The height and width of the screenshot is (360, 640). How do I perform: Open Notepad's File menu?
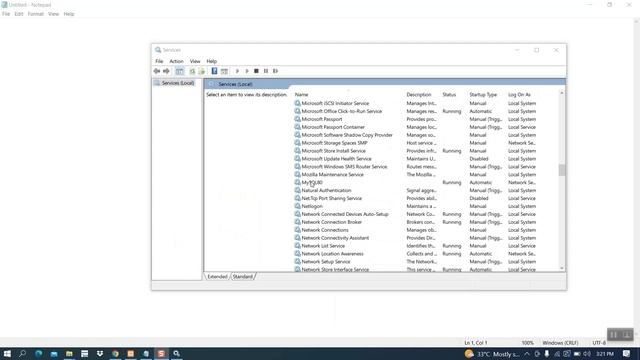[x=6, y=14]
